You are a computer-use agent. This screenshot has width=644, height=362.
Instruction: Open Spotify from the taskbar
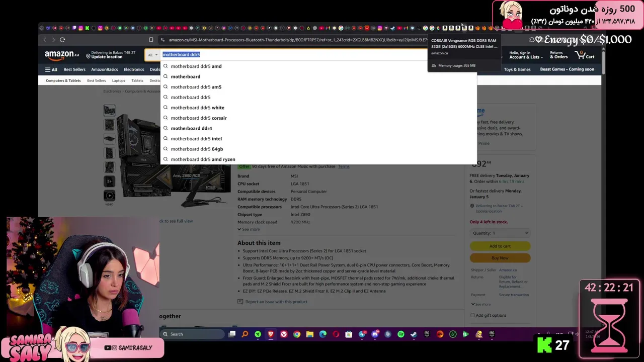coord(401,334)
